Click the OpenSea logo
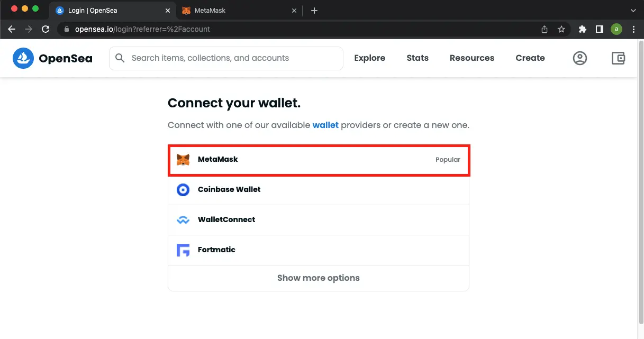The image size is (644, 339). coord(52,58)
